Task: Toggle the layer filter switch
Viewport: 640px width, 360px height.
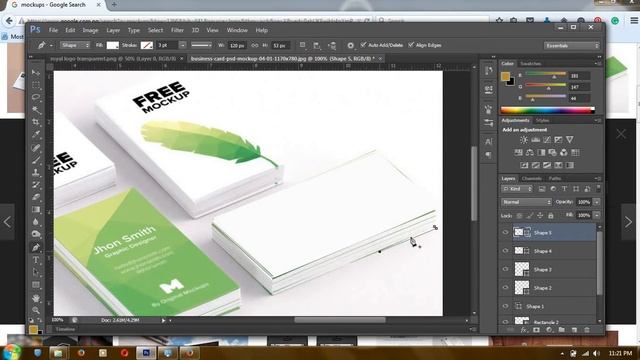Action: pyautogui.click(x=598, y=189)
